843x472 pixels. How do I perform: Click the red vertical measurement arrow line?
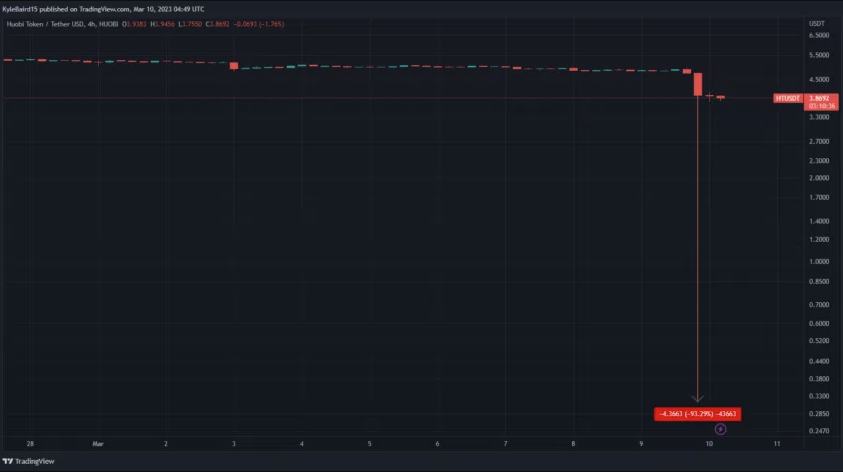(x=698, y=250)
